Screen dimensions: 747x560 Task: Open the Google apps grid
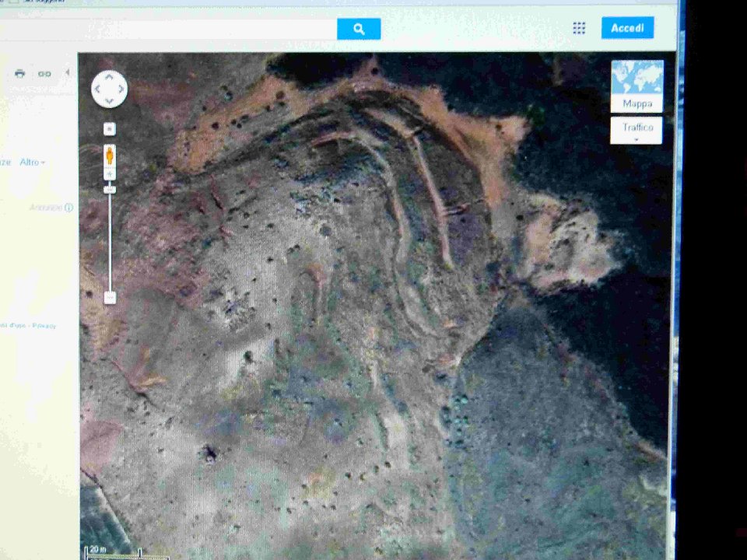pos(579,28)
